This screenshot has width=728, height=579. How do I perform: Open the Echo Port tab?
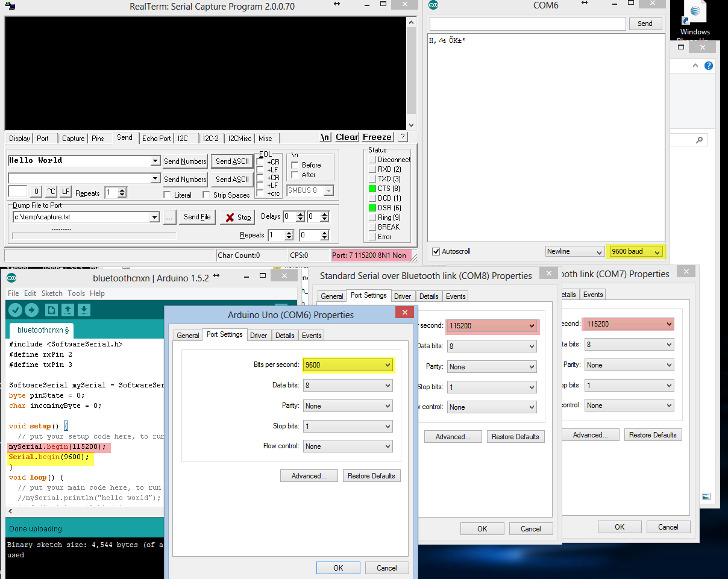pos(157,139)
